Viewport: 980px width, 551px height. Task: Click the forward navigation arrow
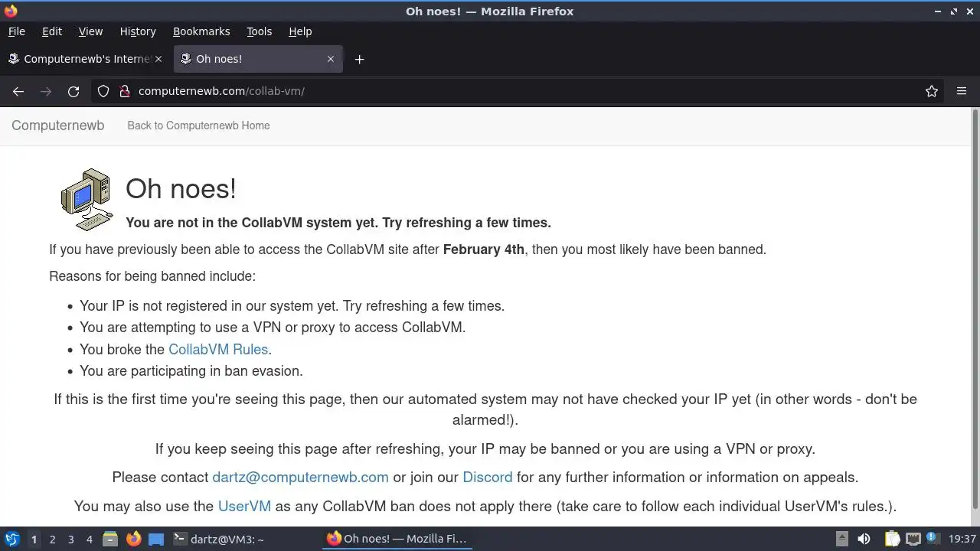[x=46, y=91]
